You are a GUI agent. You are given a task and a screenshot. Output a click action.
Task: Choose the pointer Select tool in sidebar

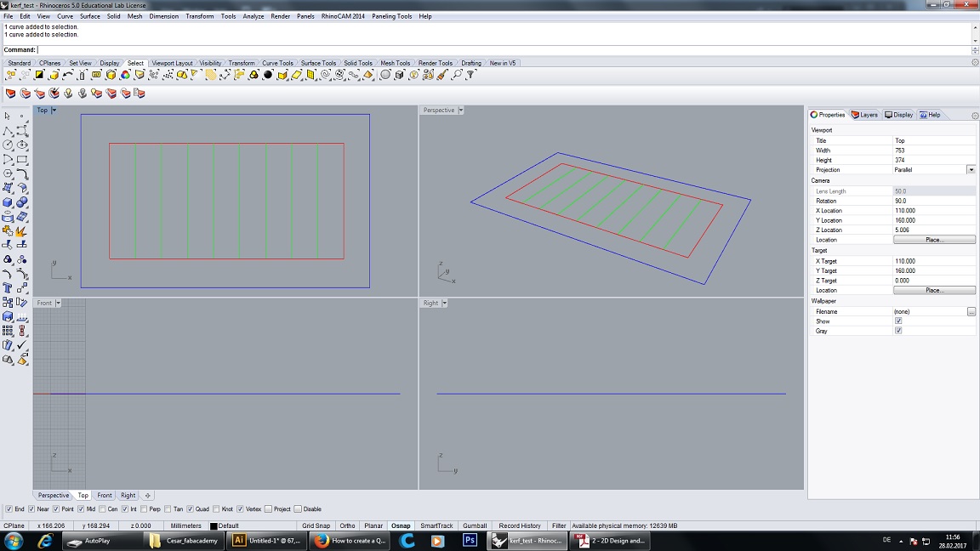point(8,116)
